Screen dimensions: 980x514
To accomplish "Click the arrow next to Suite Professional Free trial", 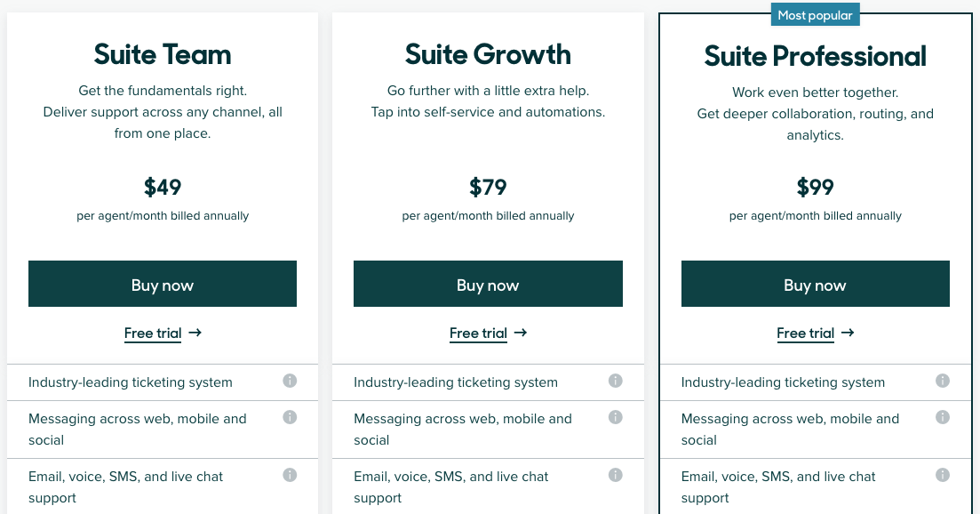I will tap(847, 333).
